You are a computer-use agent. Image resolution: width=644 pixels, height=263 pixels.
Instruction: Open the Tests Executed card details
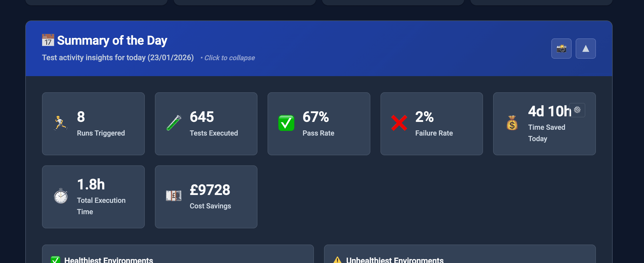[206, 124]
